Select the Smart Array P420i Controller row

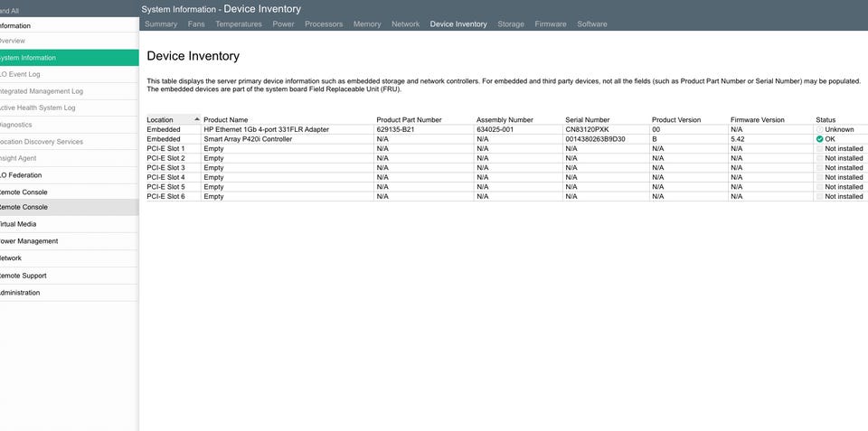pyautogui.click(x=506, y=139)
